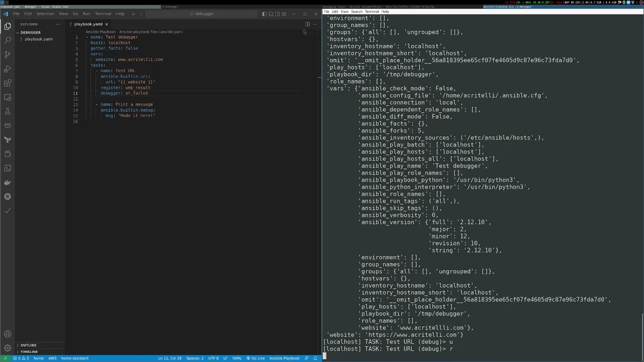Open the terminal window's View menu
644x362 pixels.
[x=344, y=12]
